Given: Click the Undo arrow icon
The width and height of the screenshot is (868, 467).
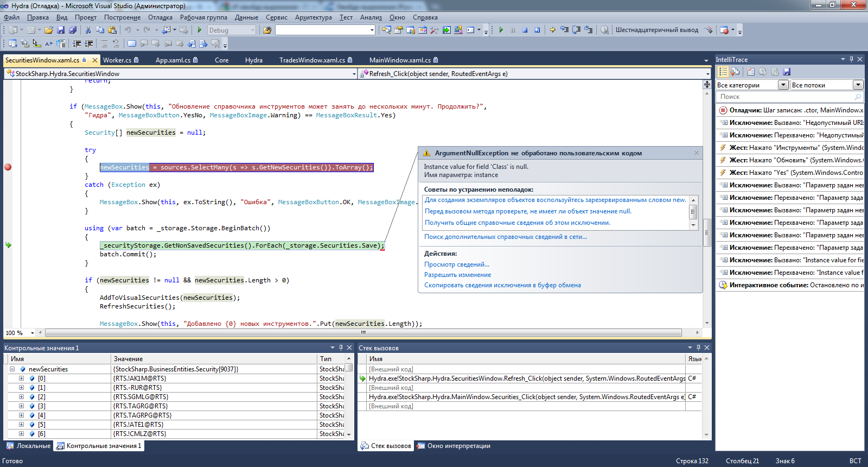Looking at the screenshot, I should tap(128, 30).
